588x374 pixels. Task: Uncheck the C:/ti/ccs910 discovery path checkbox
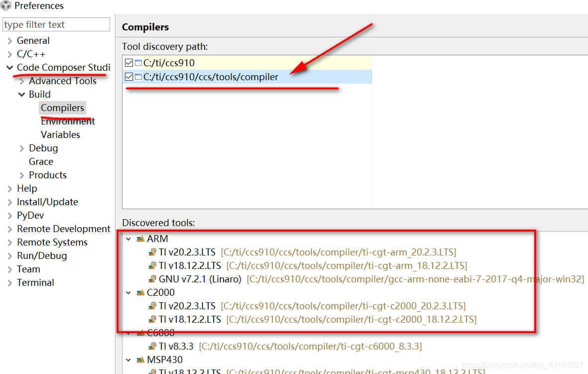click(129, 63)
